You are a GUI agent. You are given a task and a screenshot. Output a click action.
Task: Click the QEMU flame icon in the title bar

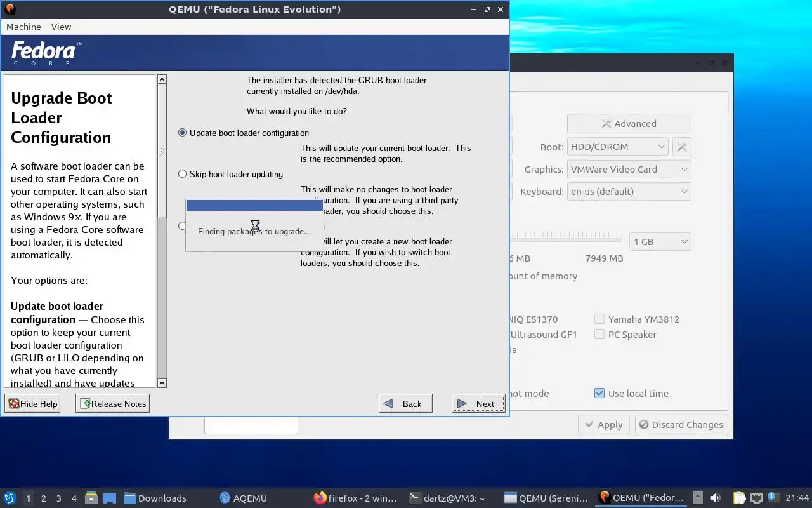tap(9, 9)
